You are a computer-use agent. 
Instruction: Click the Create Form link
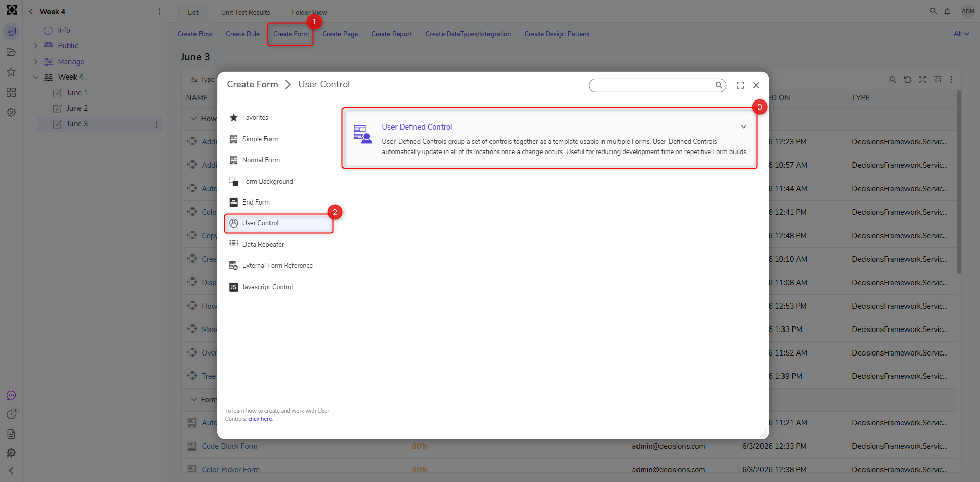[291, 34]
